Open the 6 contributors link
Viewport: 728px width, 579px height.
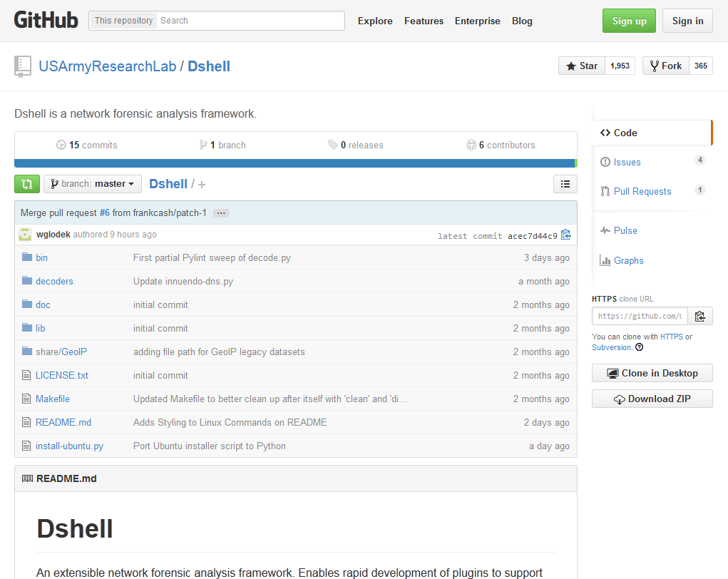point(501,145)
